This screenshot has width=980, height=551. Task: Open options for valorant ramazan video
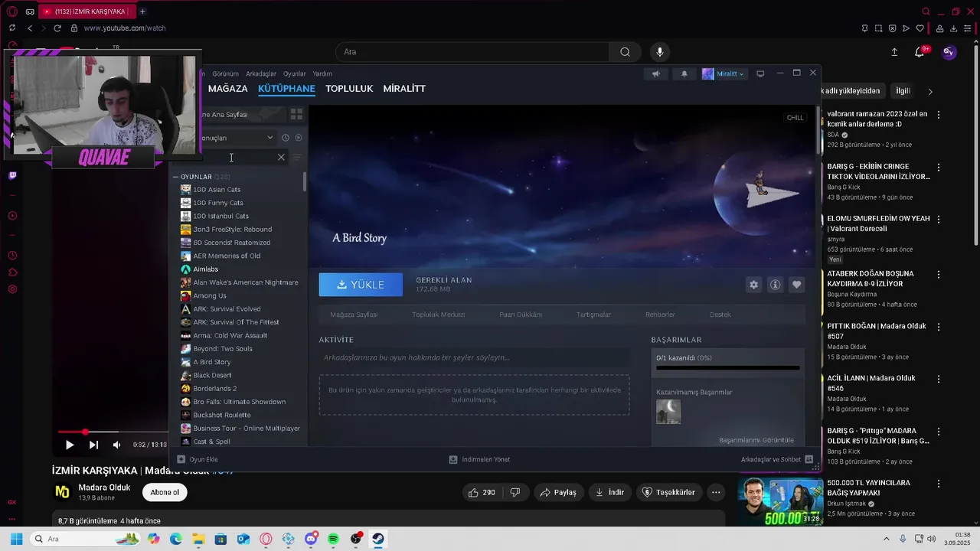click(939, 115)
